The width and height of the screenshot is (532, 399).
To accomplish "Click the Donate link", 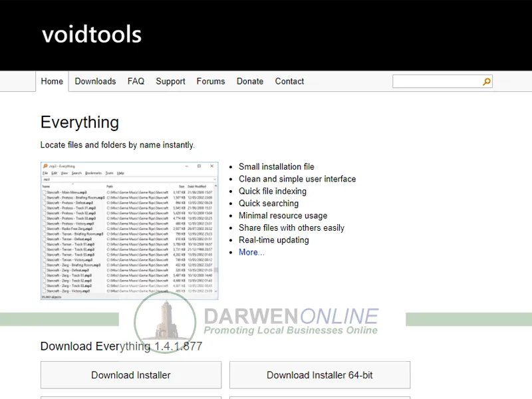I will pyautogui.click(x=250, y=81).
